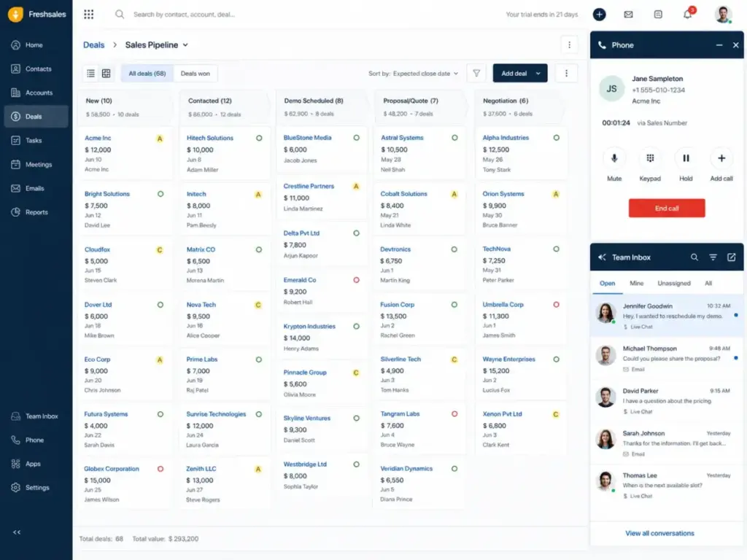Screen dimensions: 747x560
Task: Click yellow C badge on Cloudfox card
Action: (x=160, y=250)
